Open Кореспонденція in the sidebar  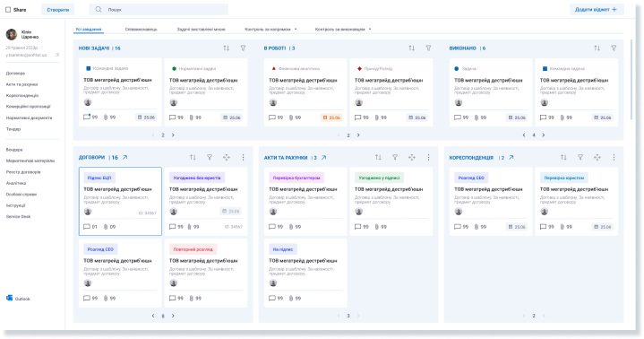(22, 95)
